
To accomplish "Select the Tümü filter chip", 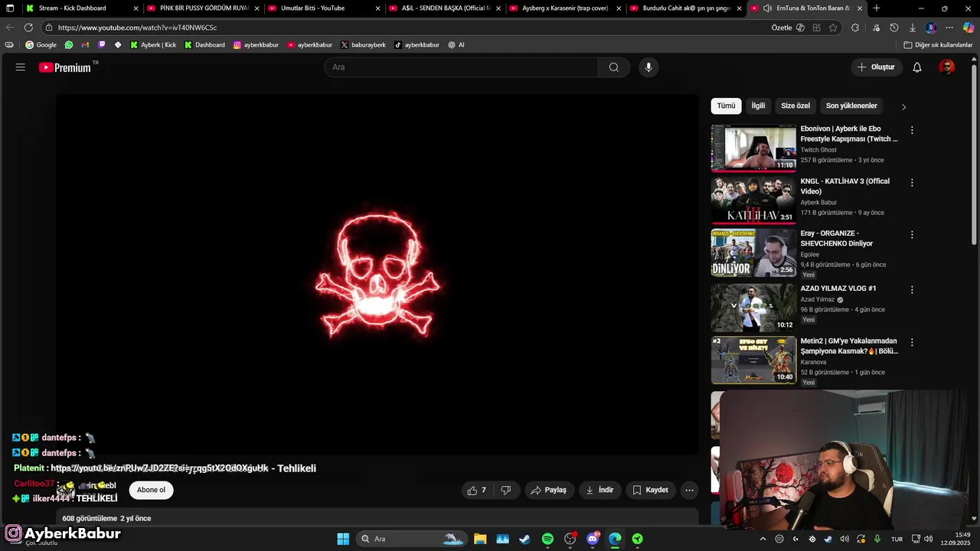I will click(726, 106).
